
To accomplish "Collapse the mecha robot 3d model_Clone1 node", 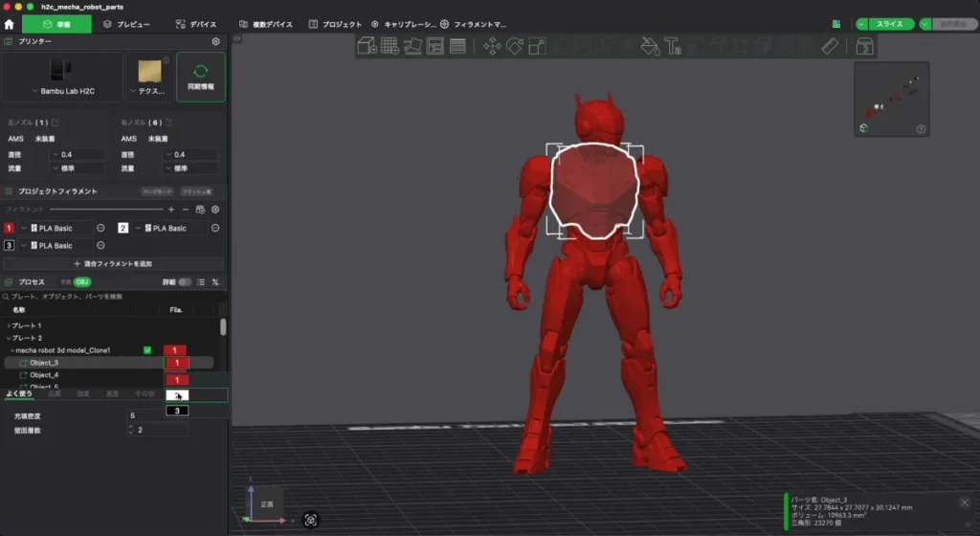I will click(12, 350).
